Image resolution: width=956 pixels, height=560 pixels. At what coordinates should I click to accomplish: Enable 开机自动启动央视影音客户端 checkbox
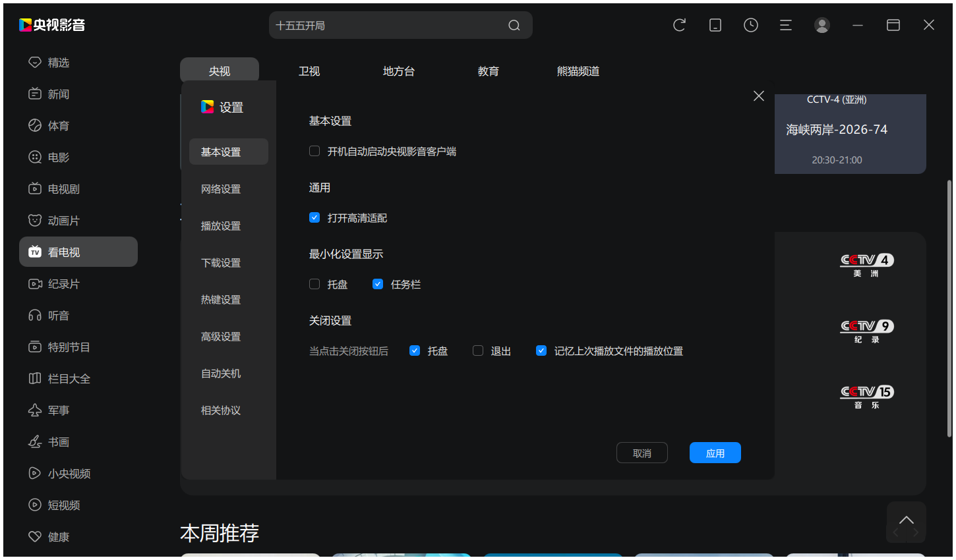point(314,151)
